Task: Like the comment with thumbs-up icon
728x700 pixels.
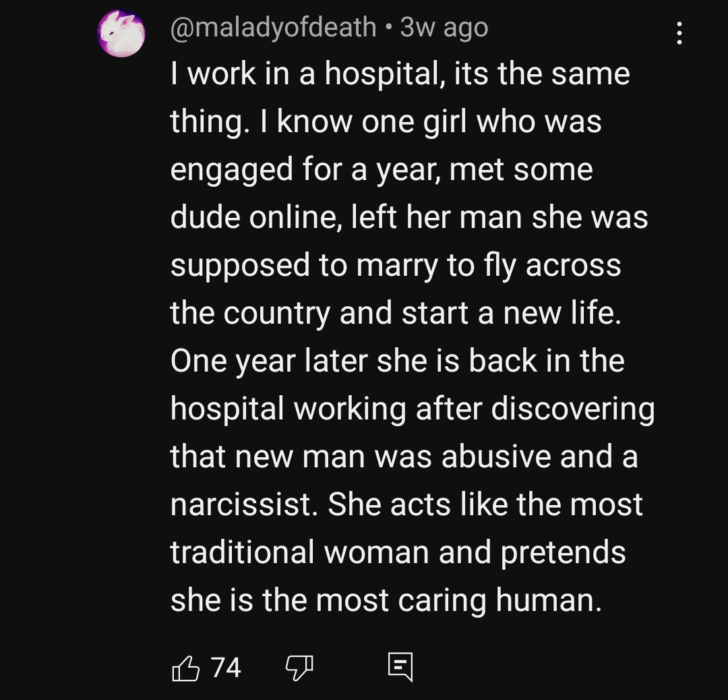Action: 186,668
